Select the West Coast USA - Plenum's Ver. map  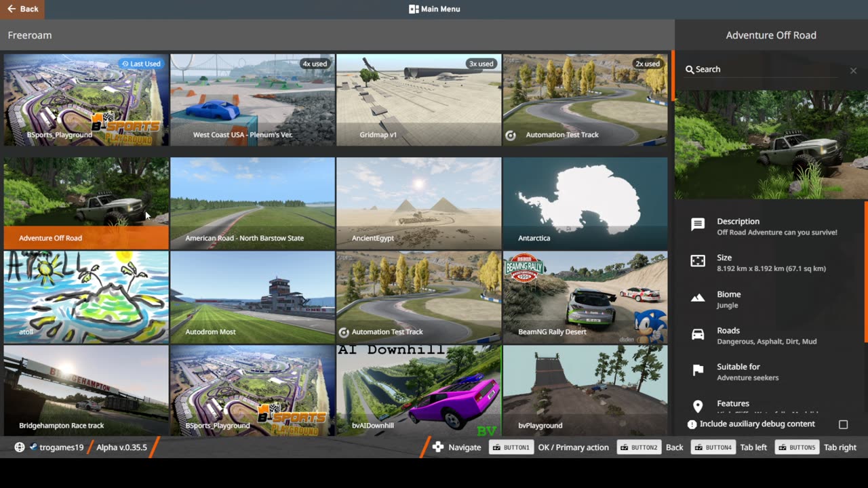tap(253, 100)
